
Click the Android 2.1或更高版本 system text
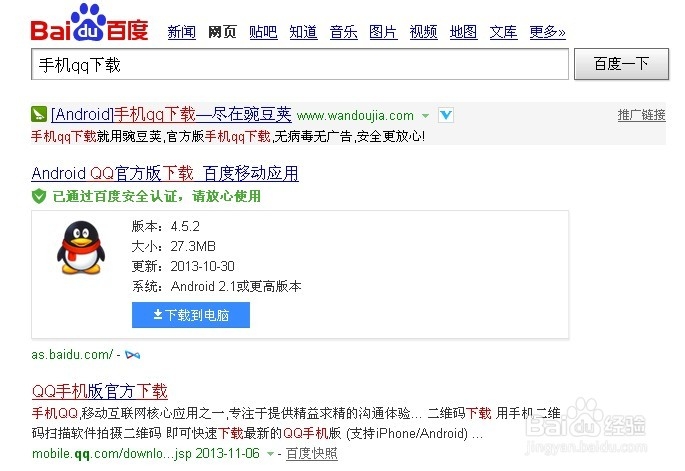pyautogui.click(x=236, y=287)
